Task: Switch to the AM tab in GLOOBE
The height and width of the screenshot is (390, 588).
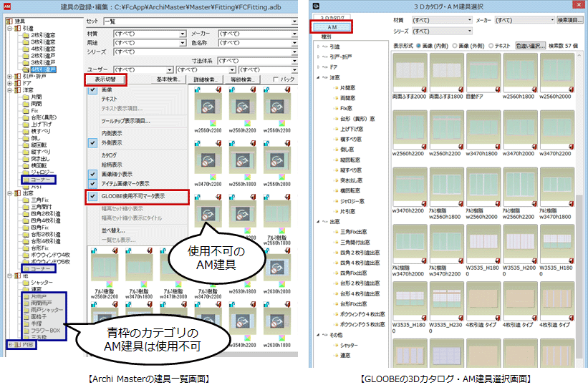Action: coord(332,27)
